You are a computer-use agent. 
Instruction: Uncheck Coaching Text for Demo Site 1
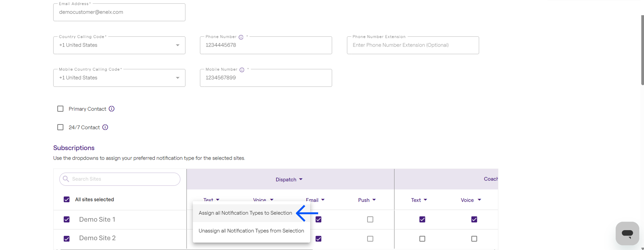pos(422,219)
